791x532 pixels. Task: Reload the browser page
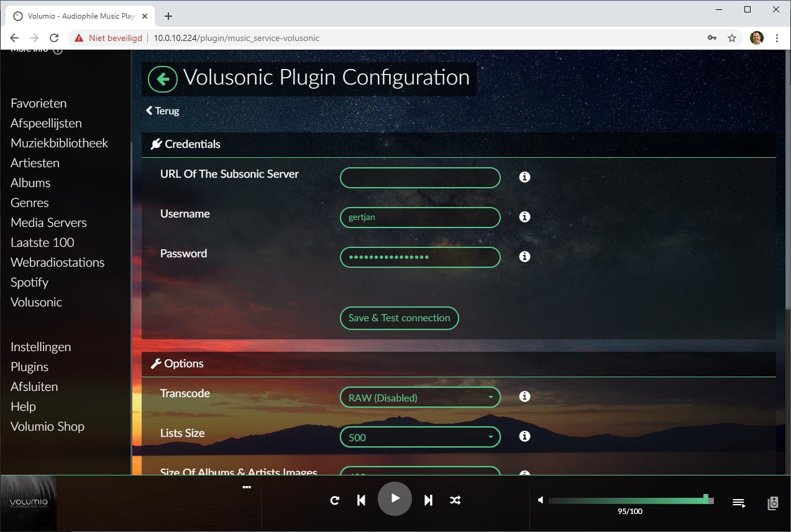(54, 38)
